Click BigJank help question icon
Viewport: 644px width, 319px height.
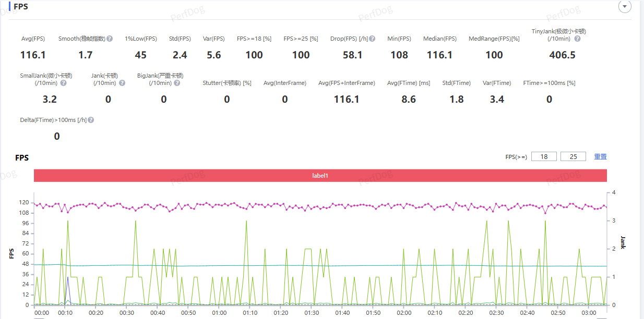pos(177,83)
